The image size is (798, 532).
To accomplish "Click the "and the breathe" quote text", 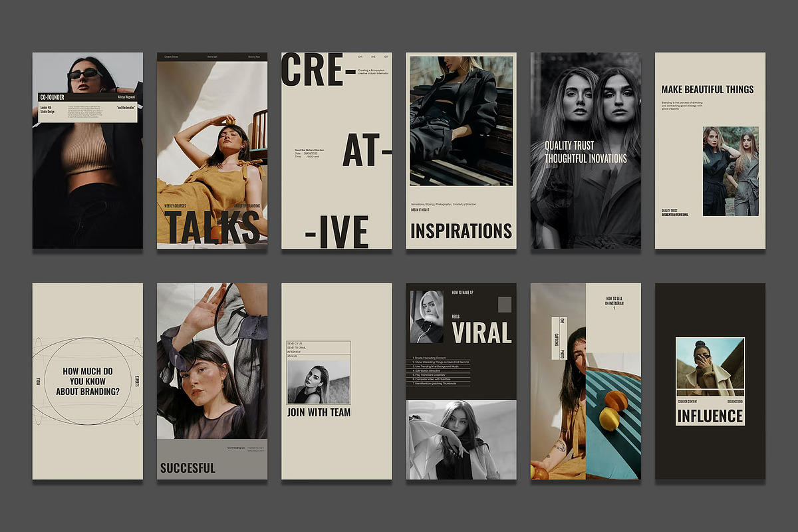I will pyautogui.click(x=126, y=108).
